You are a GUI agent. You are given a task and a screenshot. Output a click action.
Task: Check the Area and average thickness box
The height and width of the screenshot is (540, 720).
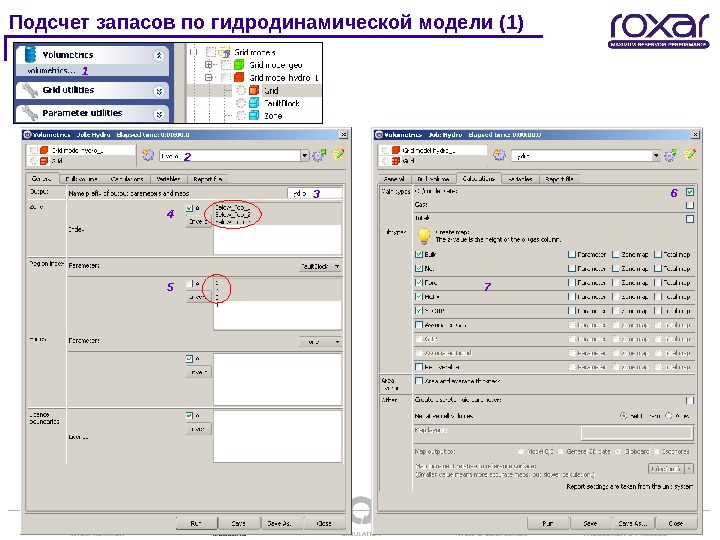419,381
